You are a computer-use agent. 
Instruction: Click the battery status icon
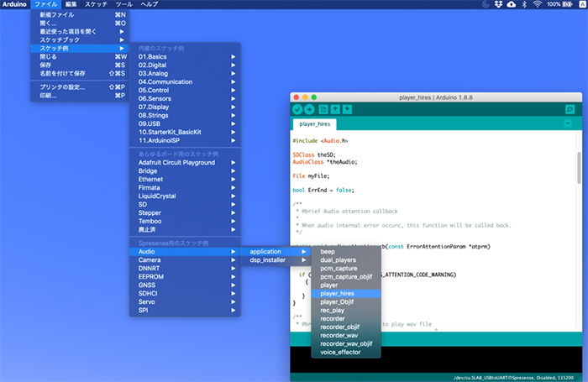[567, 4]
